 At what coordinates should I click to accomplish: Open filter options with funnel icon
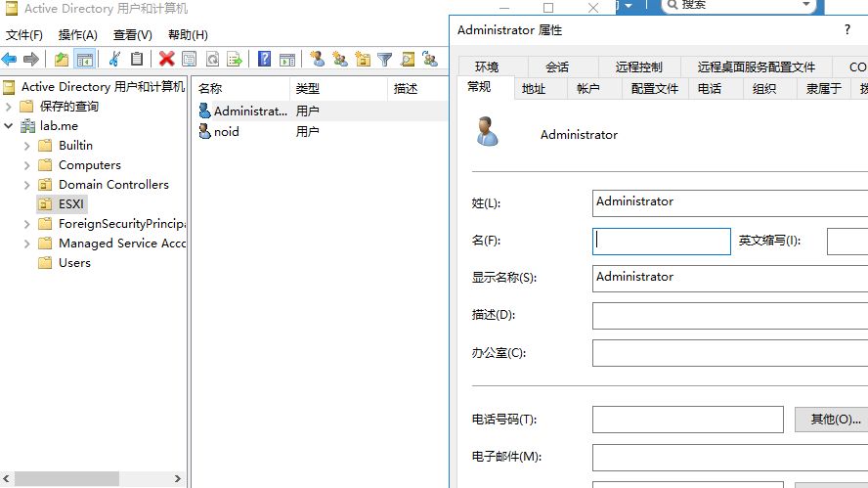coord(385,60)
